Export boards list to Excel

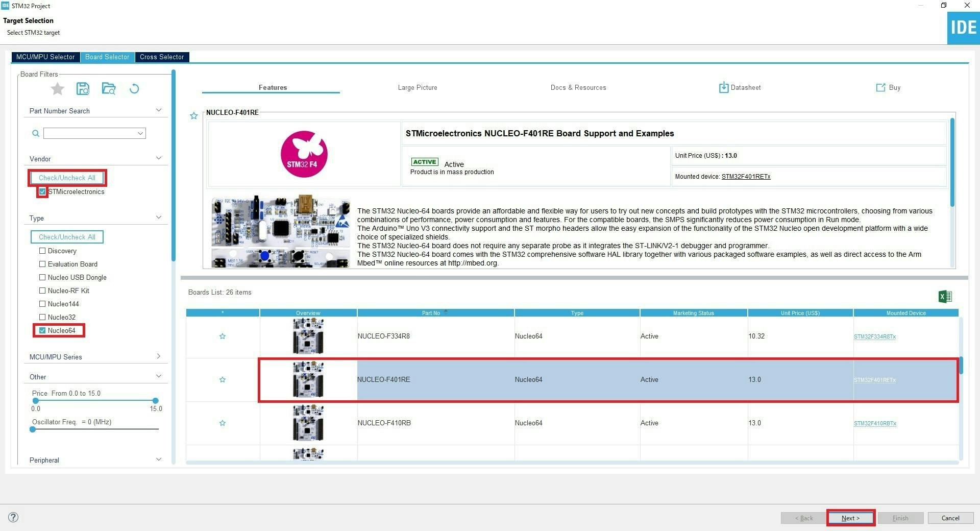pyautogui.click(x=945, y=296)
